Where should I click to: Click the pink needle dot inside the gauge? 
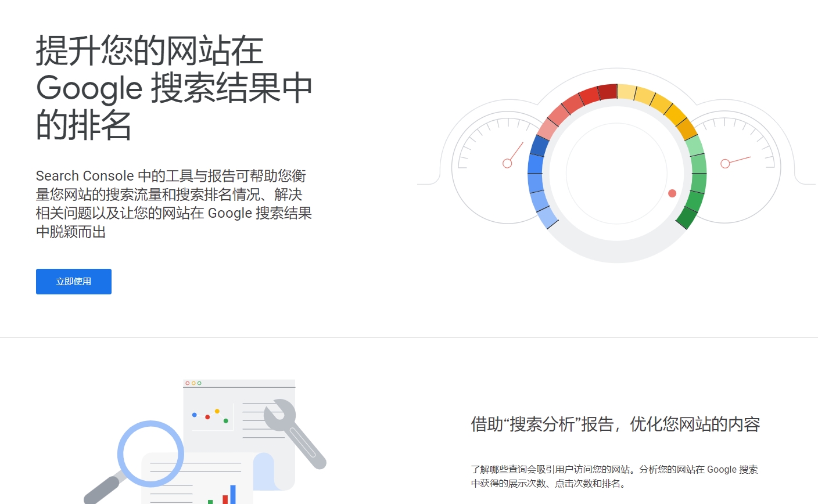[x=672, y=193]
